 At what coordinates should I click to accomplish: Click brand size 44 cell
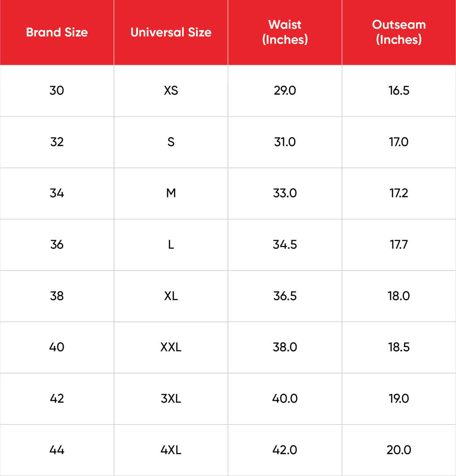[x=57, y=450]
